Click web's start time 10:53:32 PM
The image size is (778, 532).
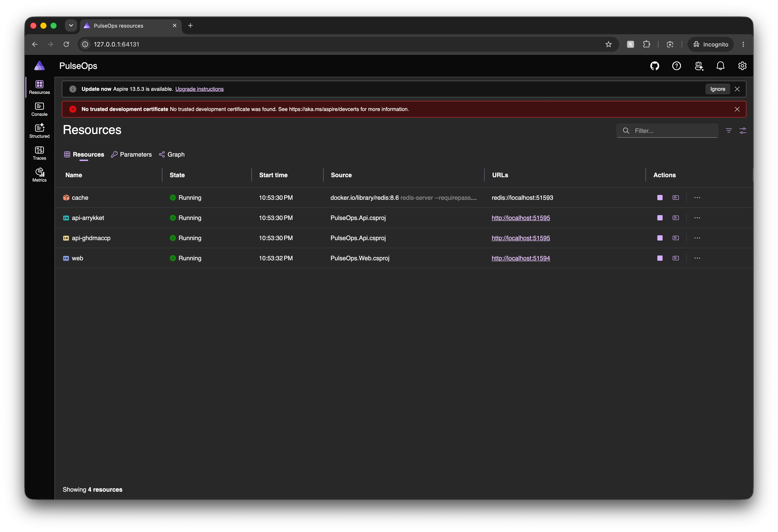click(276, 258)
